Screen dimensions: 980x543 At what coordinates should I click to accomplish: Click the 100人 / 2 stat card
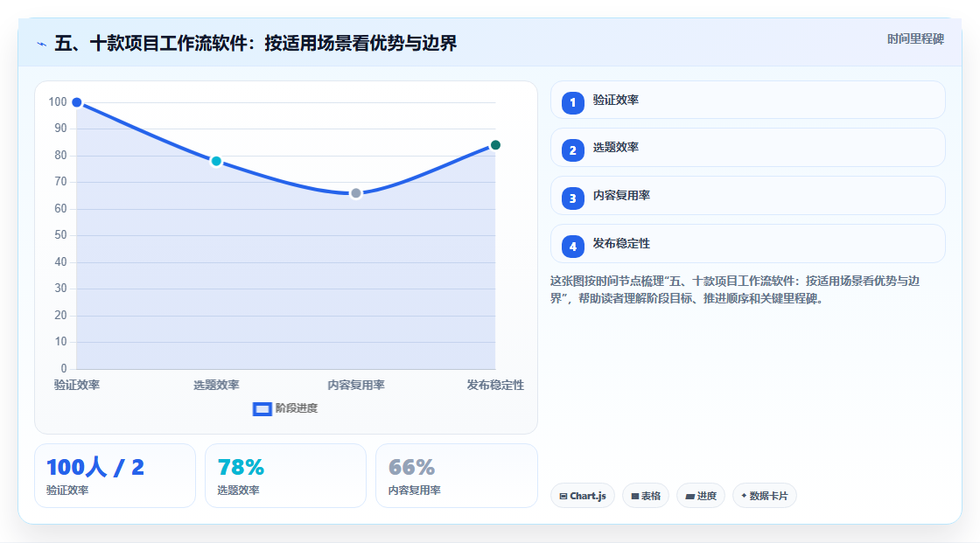pyautogui.click(x=115, y=476)
